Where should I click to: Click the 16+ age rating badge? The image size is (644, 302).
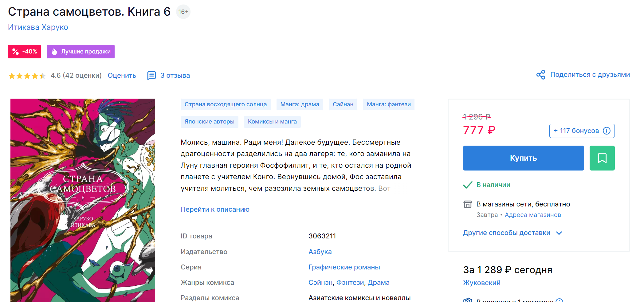[x=183, y=12]
